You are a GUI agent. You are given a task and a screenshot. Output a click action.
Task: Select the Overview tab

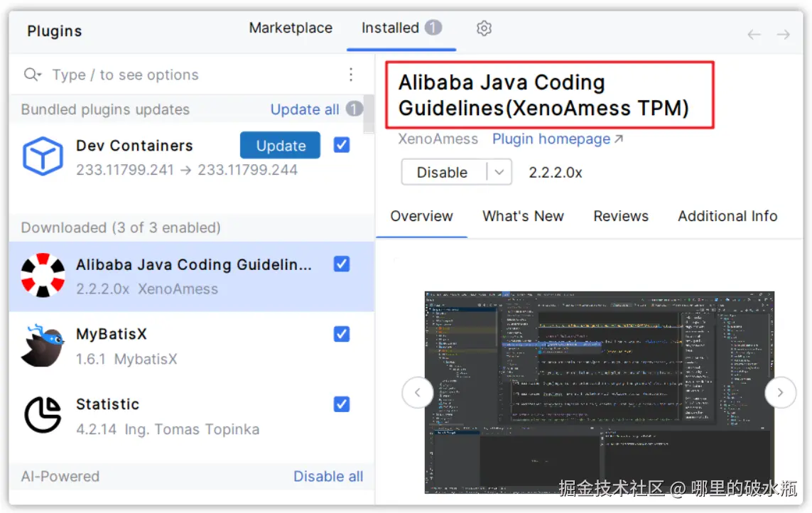[421, 216]
